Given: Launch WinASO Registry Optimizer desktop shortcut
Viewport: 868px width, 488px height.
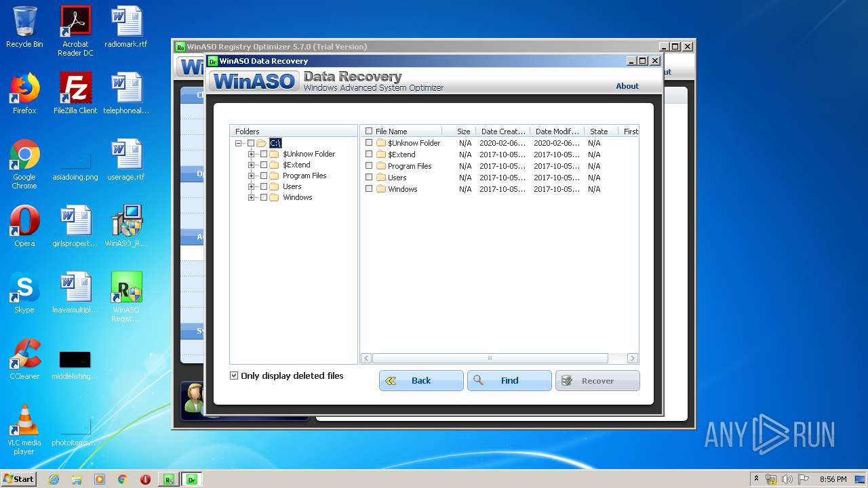Looking at the screenshot, I should [126, 297].
